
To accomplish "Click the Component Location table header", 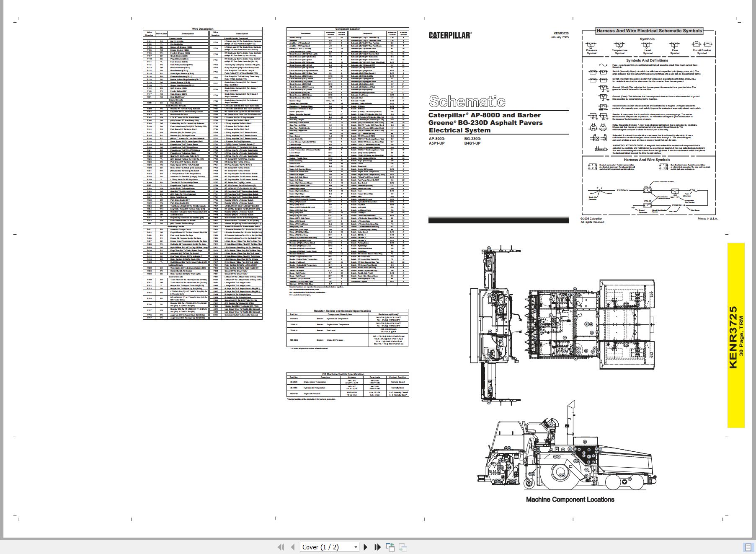I will click(348, 29).
